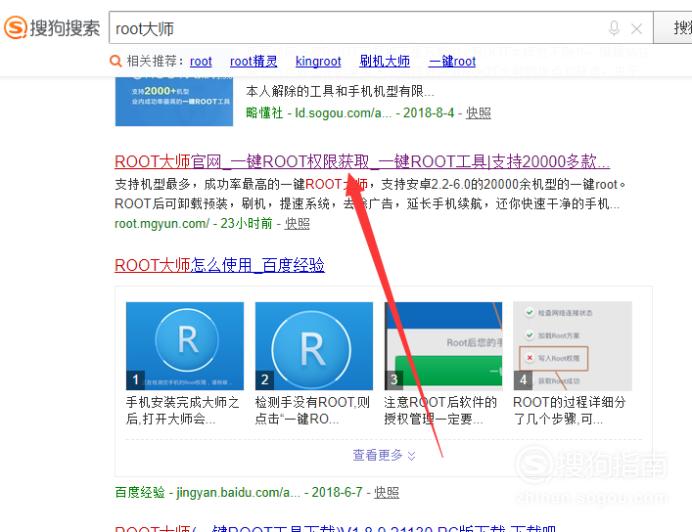This screenshot has height=532, width=692.
Task: Open 快照 for root.mgyun.com result
Action: (297, 224)
